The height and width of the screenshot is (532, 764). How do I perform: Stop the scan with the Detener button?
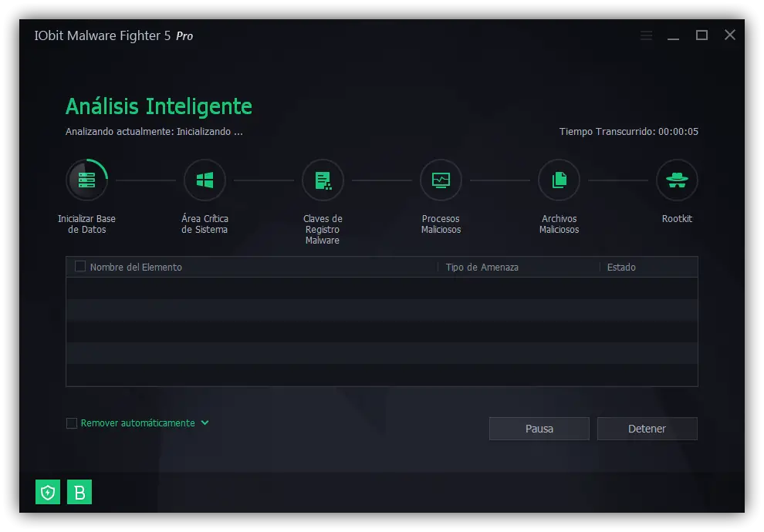[647, 429]
